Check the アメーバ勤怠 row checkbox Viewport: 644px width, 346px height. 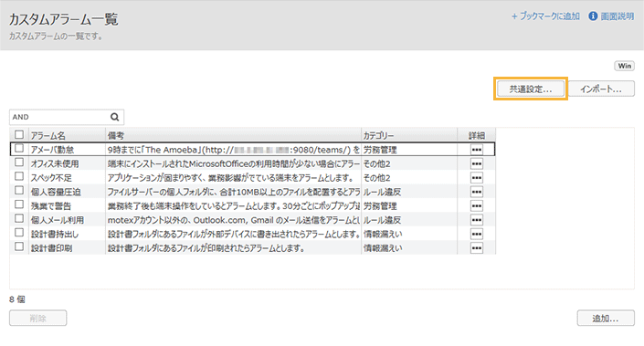19,148
